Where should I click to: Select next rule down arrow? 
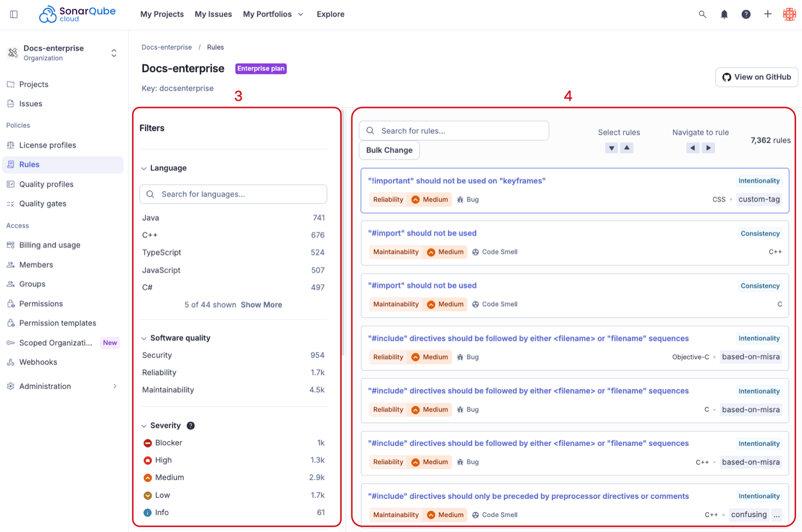(x=612, y=148)
